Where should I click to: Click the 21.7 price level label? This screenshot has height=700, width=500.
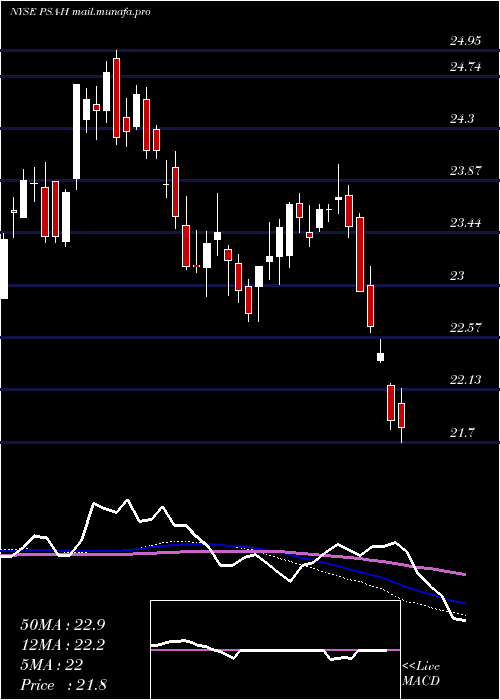[x=462, y=432]
